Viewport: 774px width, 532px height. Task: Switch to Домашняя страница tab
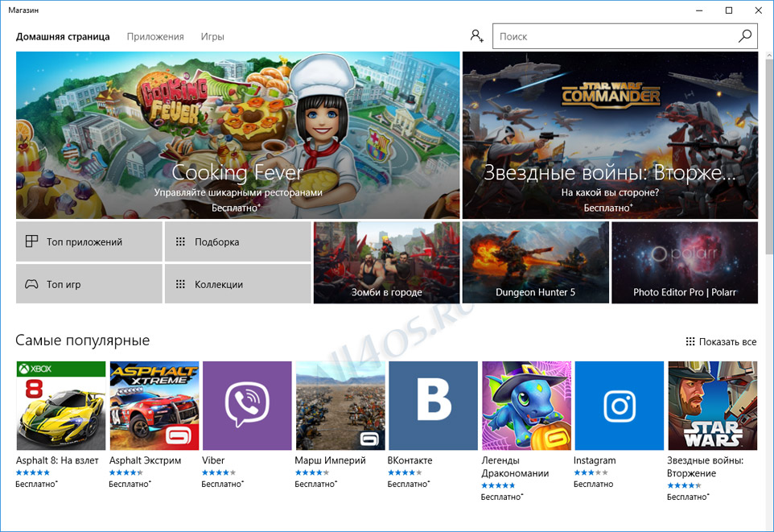pyautogui.click(x=63, y=36)
